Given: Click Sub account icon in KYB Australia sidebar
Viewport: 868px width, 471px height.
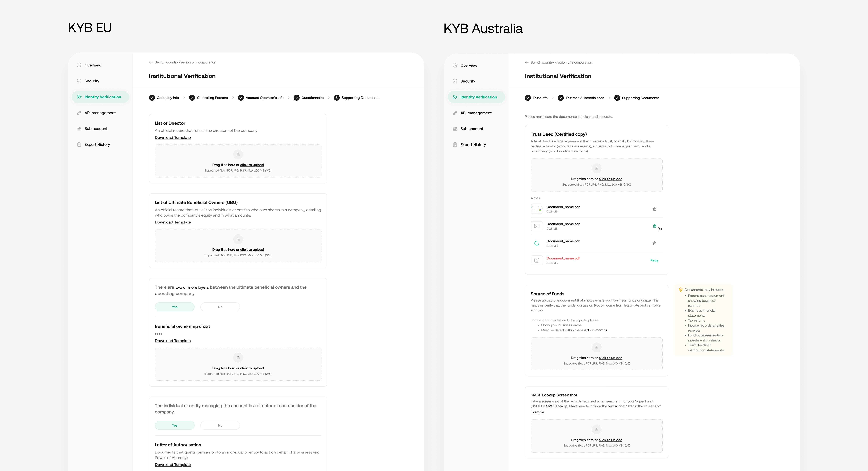Looking at the screenshot, I should (x=455, y=129).
